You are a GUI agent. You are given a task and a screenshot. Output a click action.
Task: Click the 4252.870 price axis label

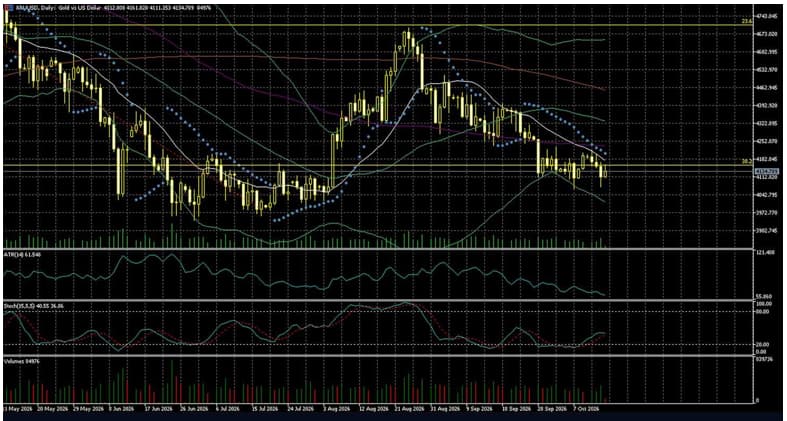767,142
